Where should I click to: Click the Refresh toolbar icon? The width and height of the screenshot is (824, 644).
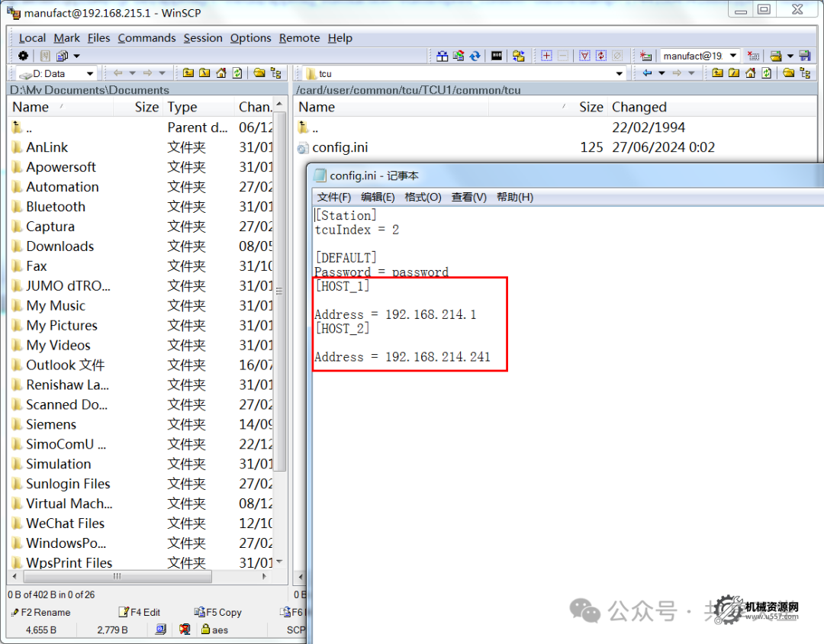click(473, 56)
